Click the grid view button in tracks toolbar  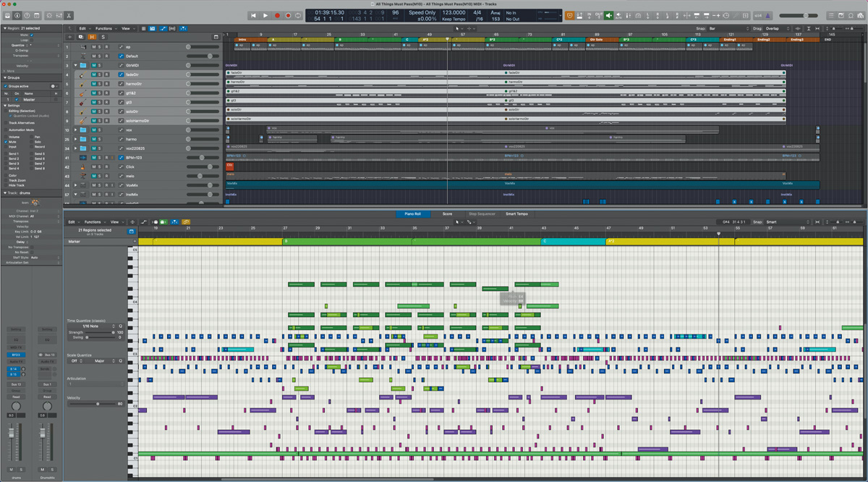(x=143, y=28)
